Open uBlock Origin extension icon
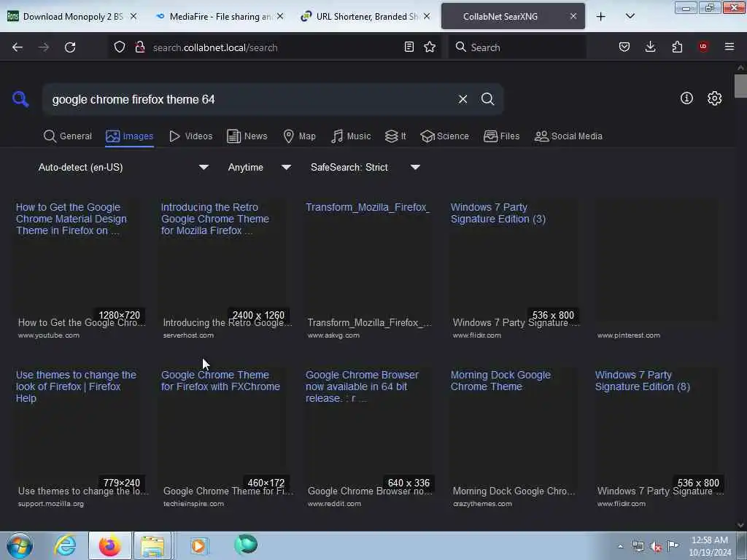The image size is (747, 560). [x=703, y=47]
